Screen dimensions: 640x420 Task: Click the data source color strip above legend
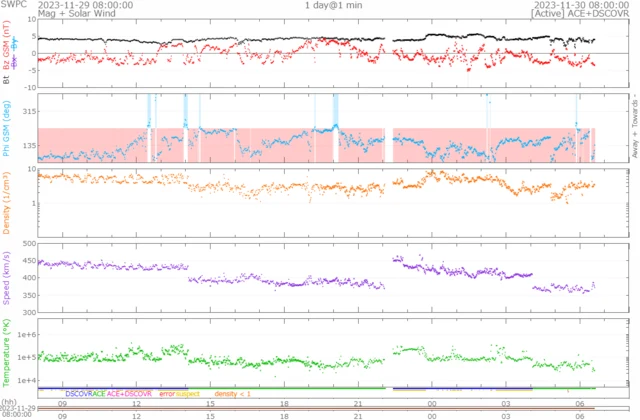click(x=317, y=389)
